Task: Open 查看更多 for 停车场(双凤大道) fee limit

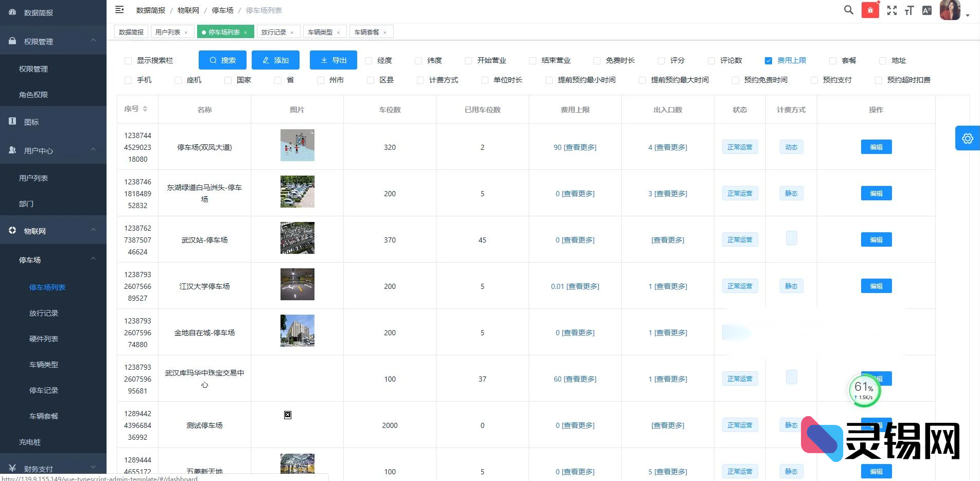Action: point(582,147)
